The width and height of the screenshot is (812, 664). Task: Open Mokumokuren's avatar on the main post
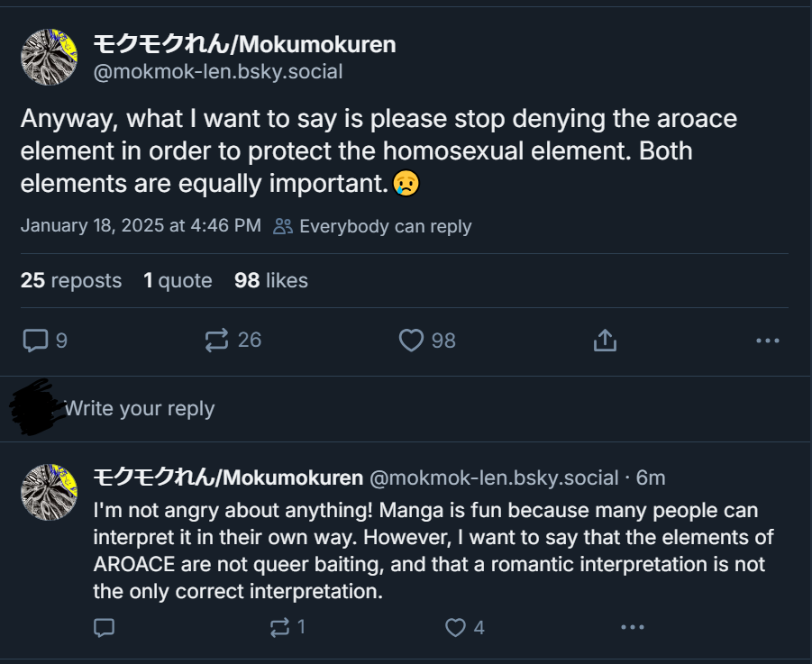click(x=49, y=57)
